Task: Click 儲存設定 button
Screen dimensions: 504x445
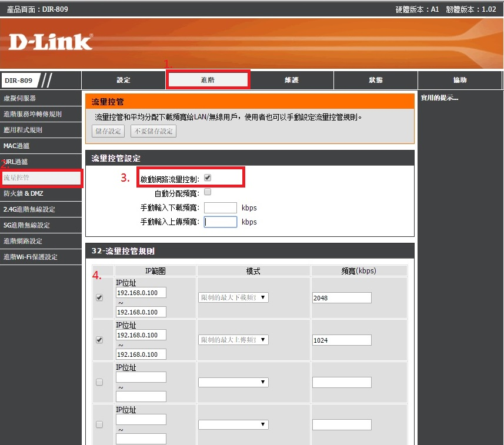Action: pos(108,131)
